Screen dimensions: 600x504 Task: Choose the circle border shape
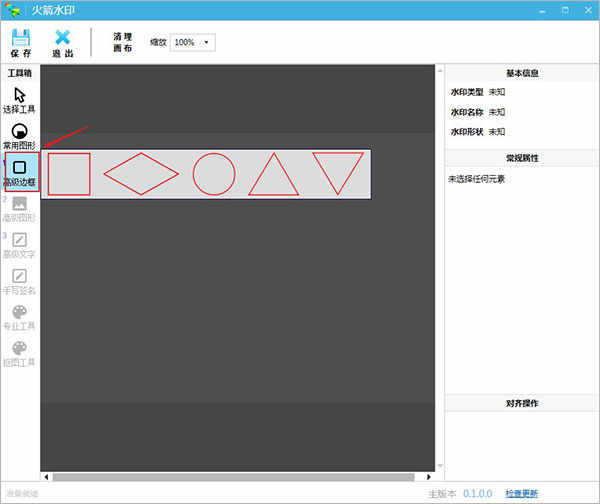click(x=214, y=174)
